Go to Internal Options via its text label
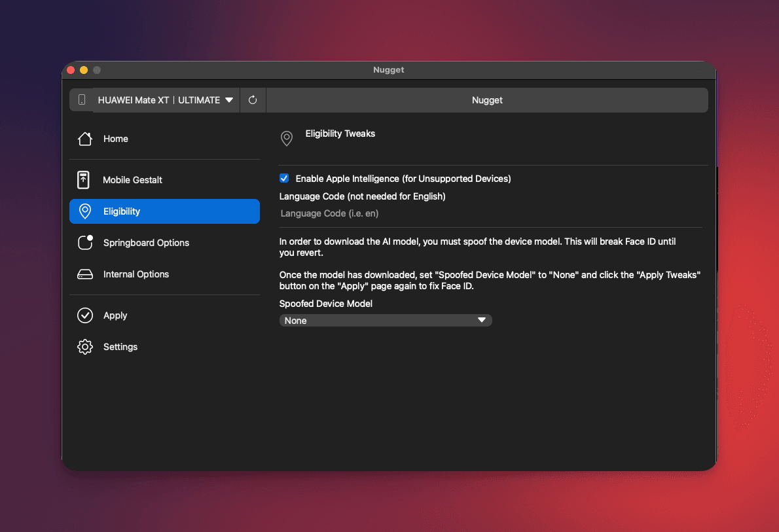The image size is (779, 532). pyautogui.click(x=136, y=274)
